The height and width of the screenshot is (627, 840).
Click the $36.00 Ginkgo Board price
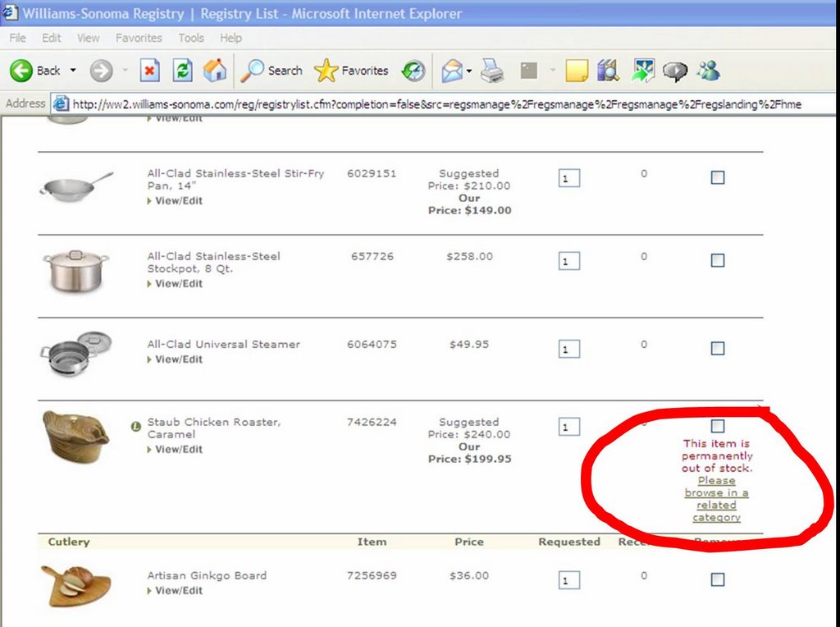click(469, 575)
